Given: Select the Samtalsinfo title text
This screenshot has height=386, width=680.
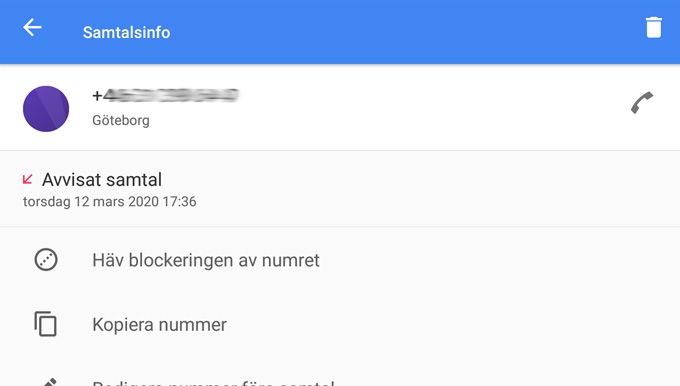Looking at the screenshot, I should tap(127, 33).
